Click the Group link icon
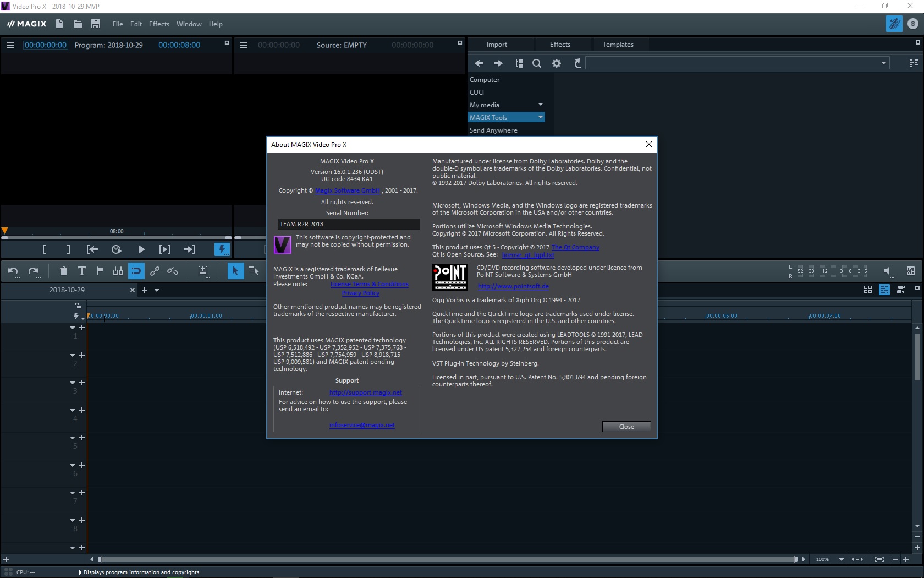The width and height of the screenshot is (924, 578). point(155,271)
